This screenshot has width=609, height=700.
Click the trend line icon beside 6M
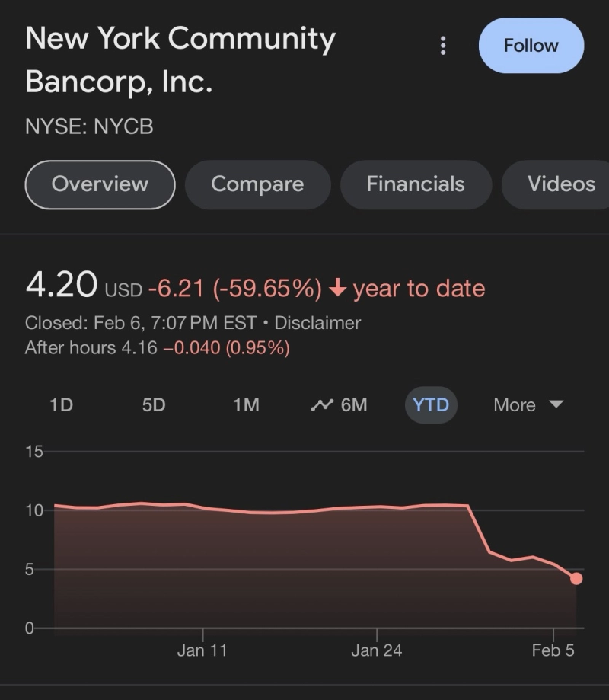click(322, 405)
